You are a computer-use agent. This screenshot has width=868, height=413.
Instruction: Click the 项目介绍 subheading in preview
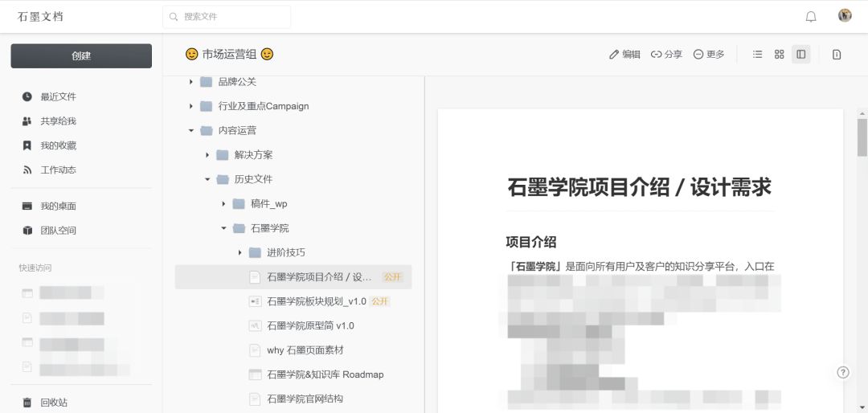[531, 242]
